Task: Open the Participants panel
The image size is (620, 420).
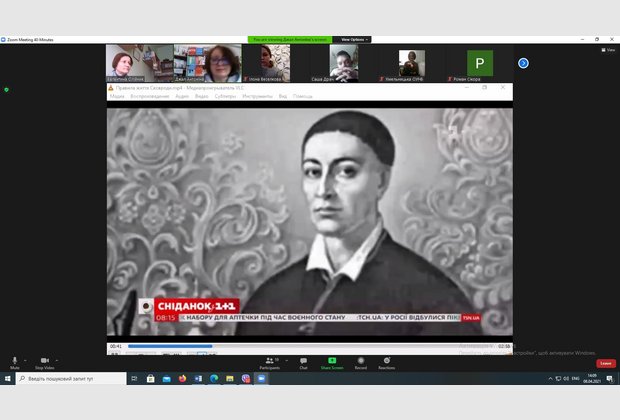Action: (x=270, y=363)
